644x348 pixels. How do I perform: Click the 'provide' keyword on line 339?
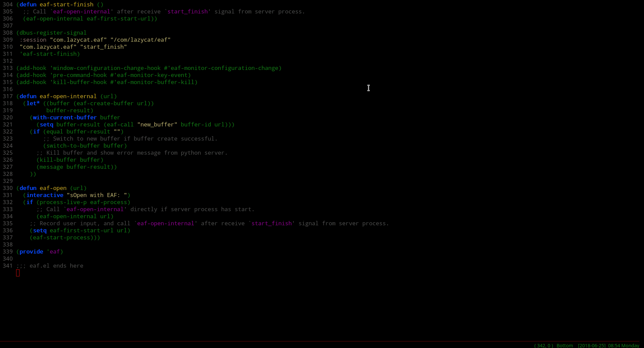pyautogui.click(x=31, y=252)
